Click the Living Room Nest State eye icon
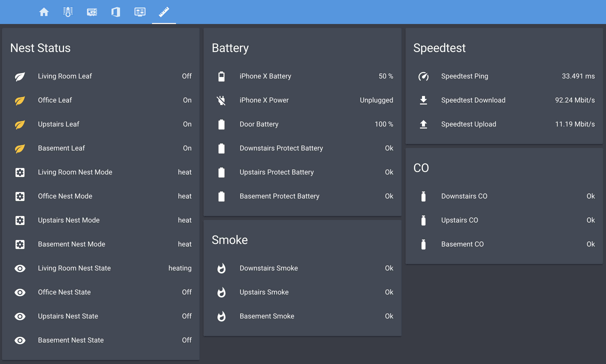The width and height of the screenshot is (606, 364). pos(20,268)
